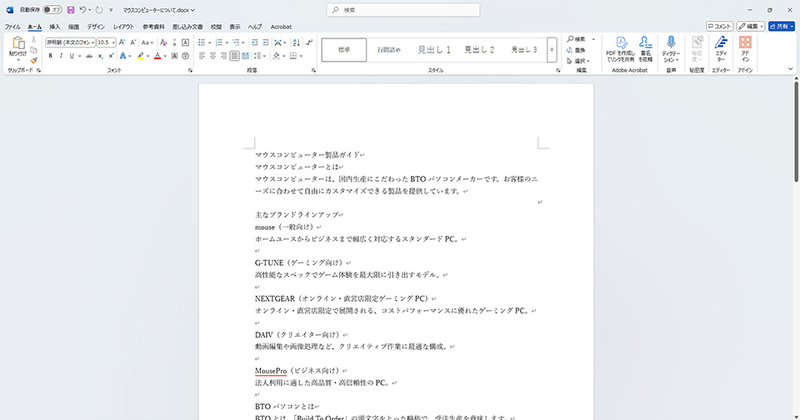Toggle Italic formatting

[61, 56]
